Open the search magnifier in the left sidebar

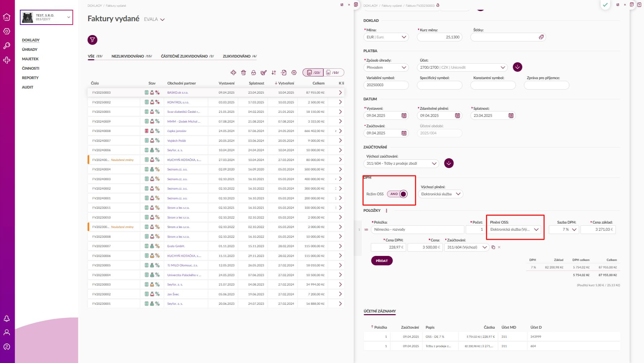(x=7, y=46)
